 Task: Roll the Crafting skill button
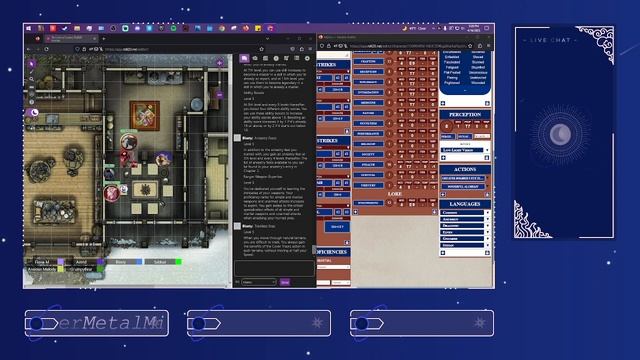pos(369,61)
